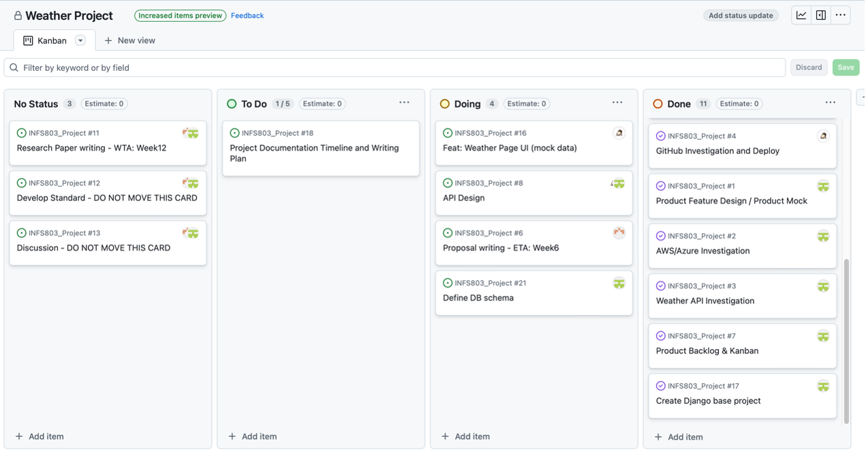This screenshot has width=868, height=456.
Task: Focus the Filter by keyword or by field box
Action: [395, 67]
